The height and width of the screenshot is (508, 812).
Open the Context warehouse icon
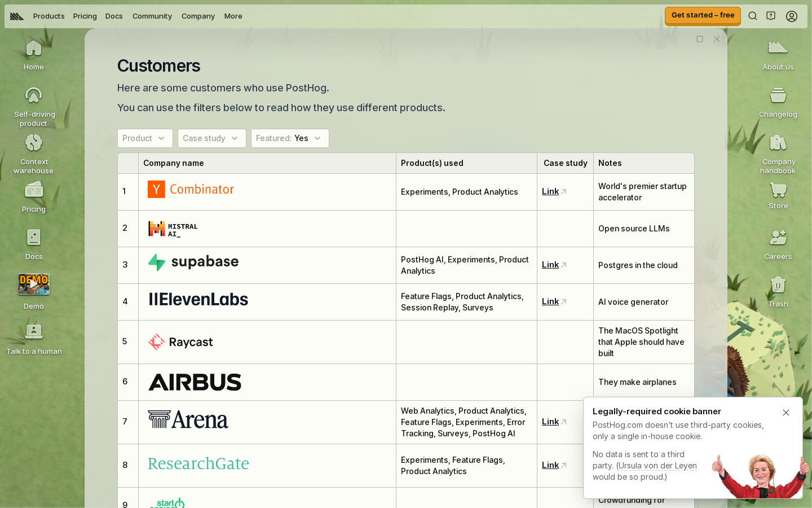point(34,154)
